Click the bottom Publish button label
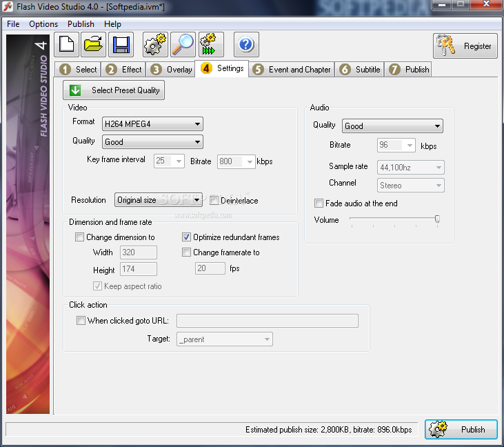Image resolution: width=504 pixels, height=447 pixels. [473, 430]
